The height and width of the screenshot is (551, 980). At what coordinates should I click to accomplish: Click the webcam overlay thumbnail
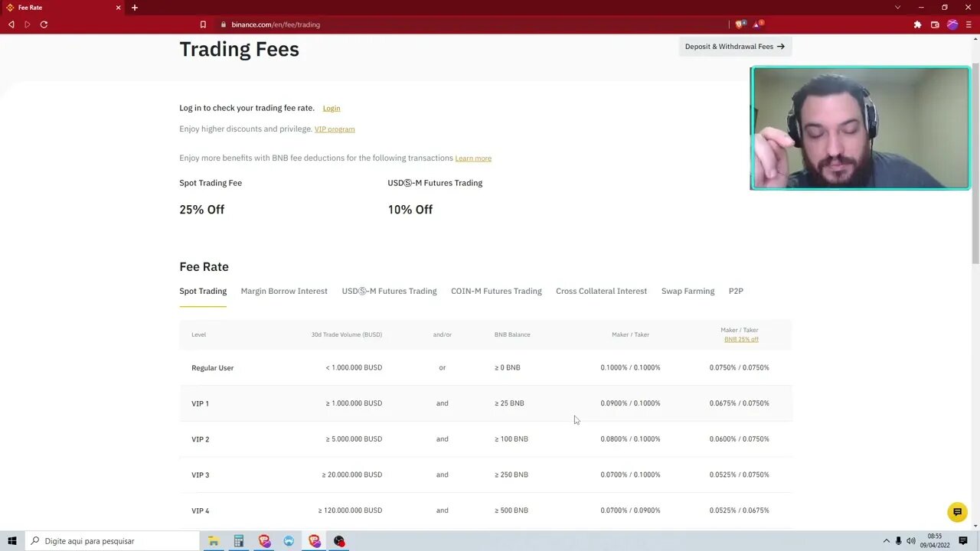click(x=860, y=128)
